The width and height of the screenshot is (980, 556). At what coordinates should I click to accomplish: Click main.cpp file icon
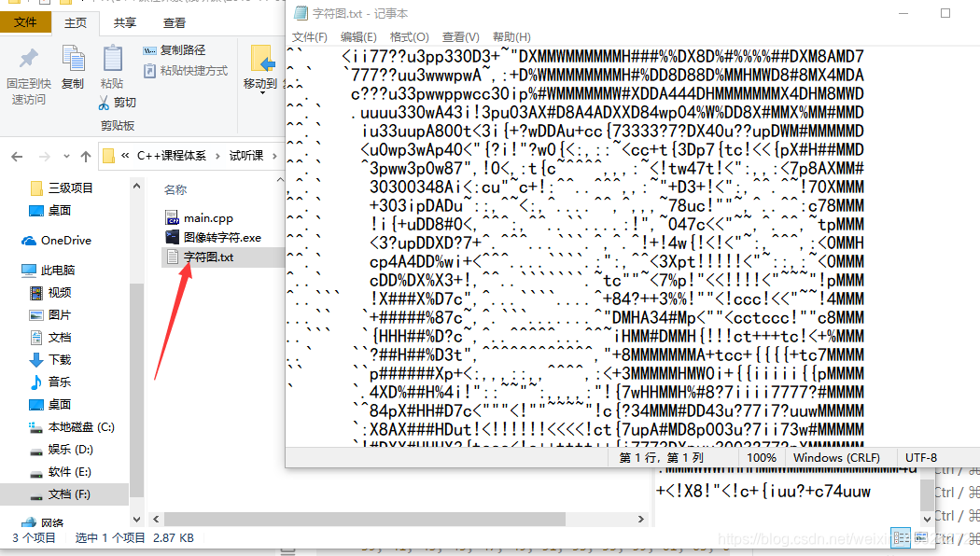coord(172,218)
